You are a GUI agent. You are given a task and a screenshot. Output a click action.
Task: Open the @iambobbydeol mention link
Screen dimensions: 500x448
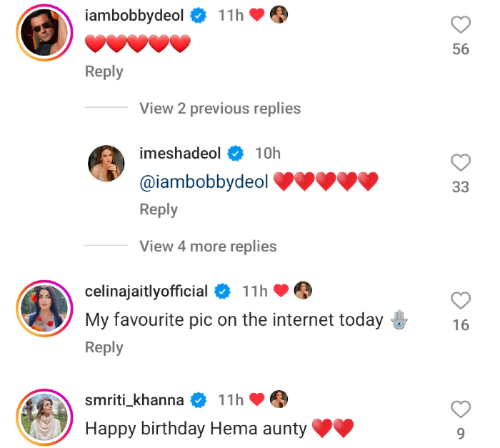point(204,182)
